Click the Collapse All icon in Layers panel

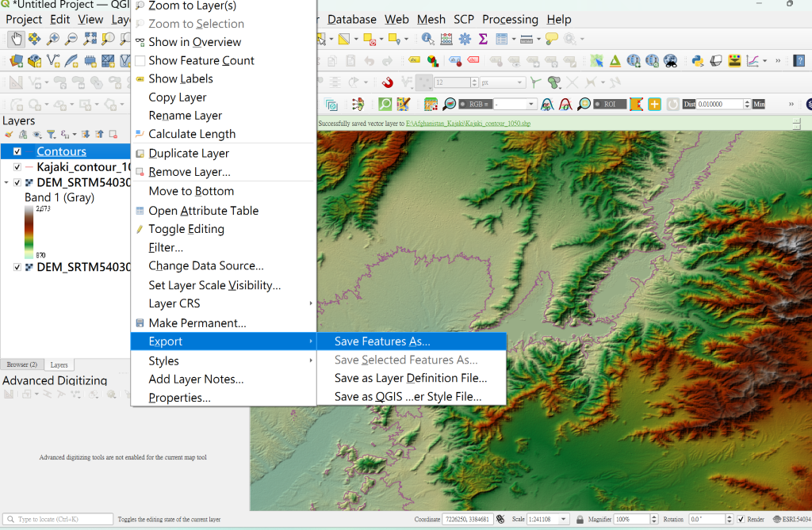99,135
